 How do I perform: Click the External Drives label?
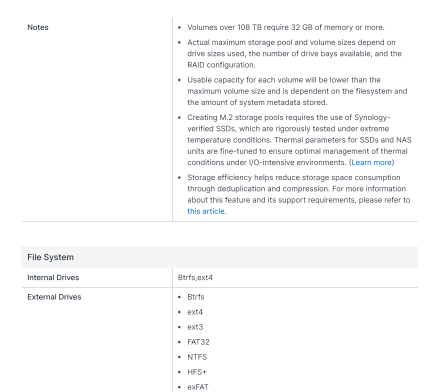54,297
